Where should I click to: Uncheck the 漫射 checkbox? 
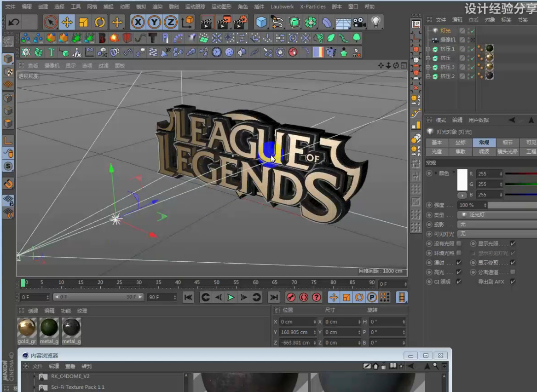[459, 263]
